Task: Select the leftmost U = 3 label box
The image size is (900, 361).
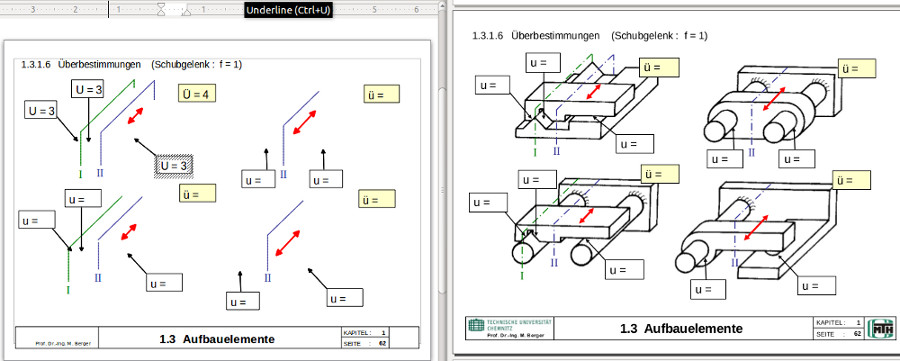Action: [41, 110]
